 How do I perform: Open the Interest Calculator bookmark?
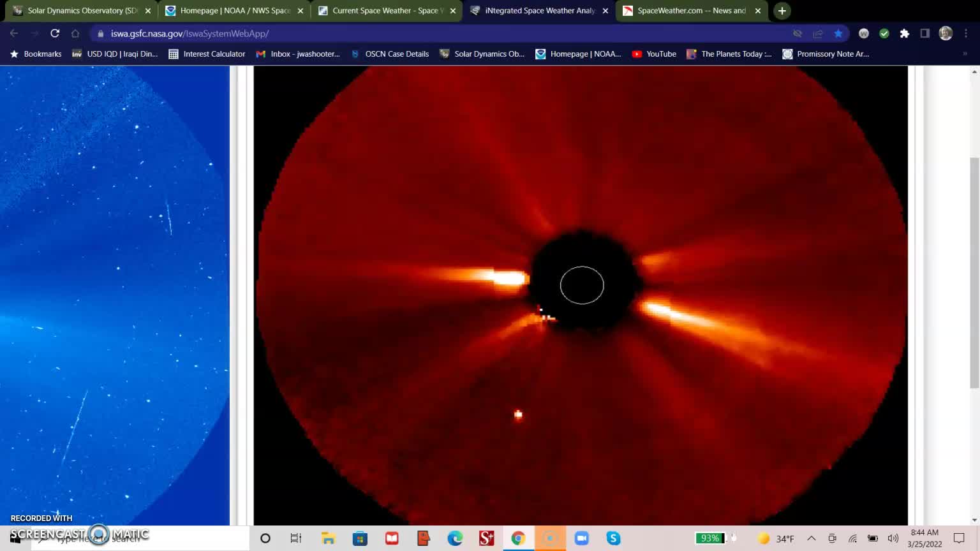pos(207,54)
